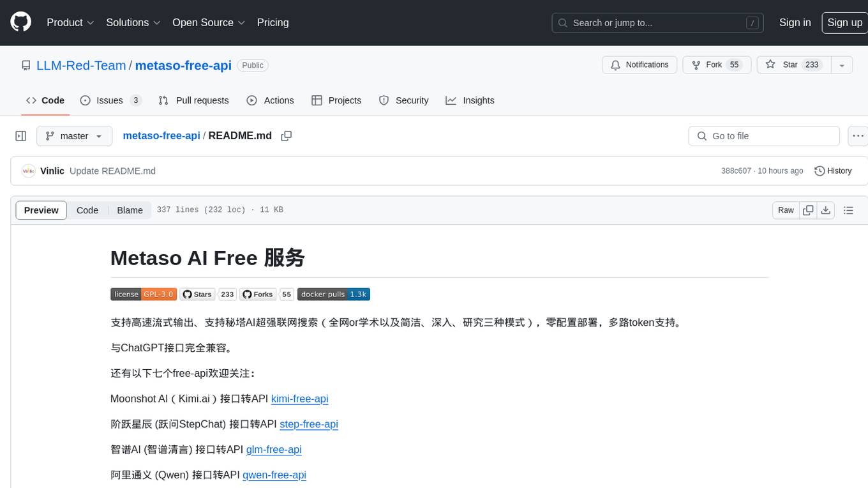Click the Metaso AI Free heading
Viewport: 868px width, 488px height.
(x=207, y=258)
